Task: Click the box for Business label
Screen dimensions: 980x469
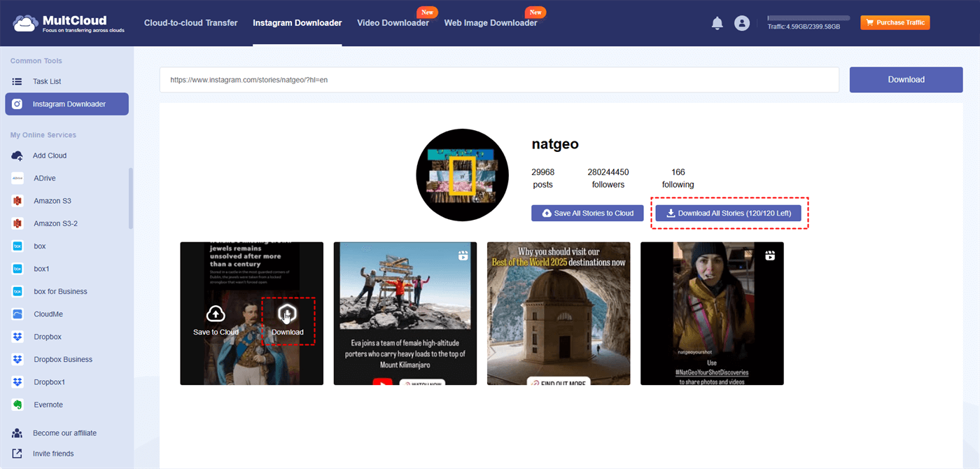Action: coord(61,291)
